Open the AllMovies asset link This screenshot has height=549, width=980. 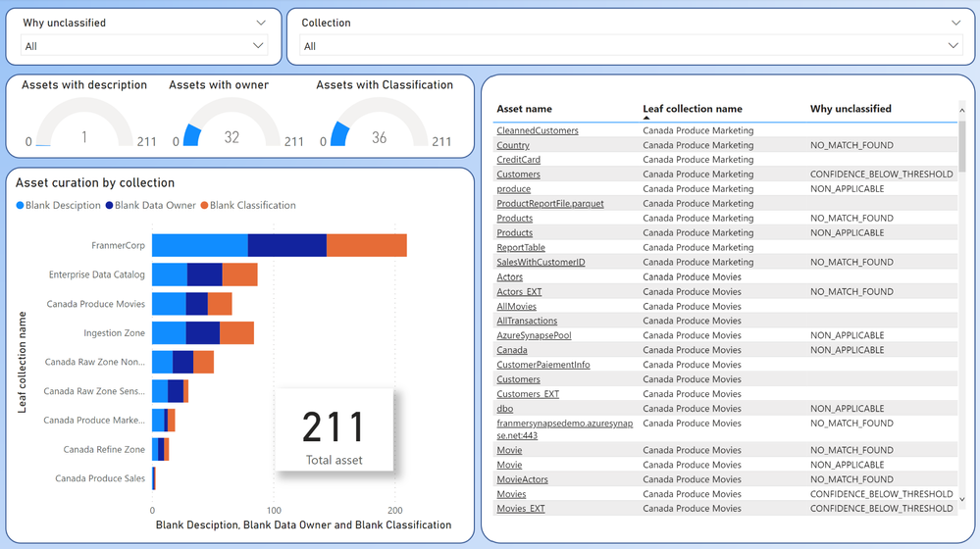coord(516,306)
